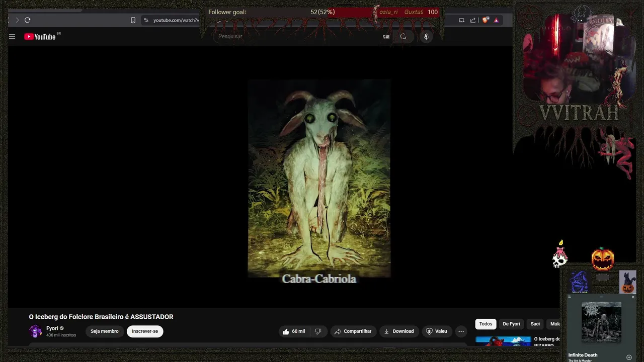Open Fyori channel avatar
This screenshot has height=362, width=644.
pyautogui.click(x=36, y=331)
